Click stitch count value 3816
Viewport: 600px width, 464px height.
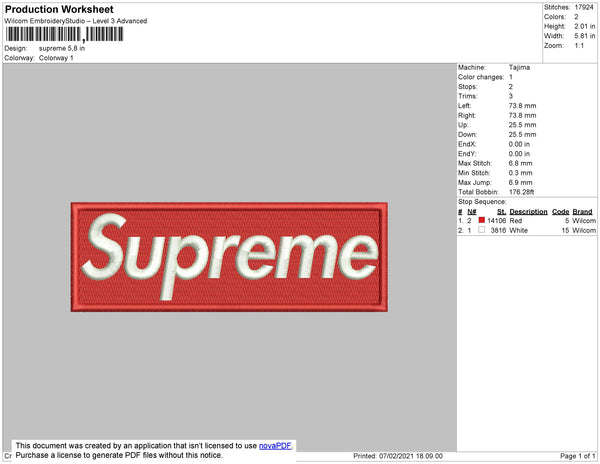[x=498, y=230]
